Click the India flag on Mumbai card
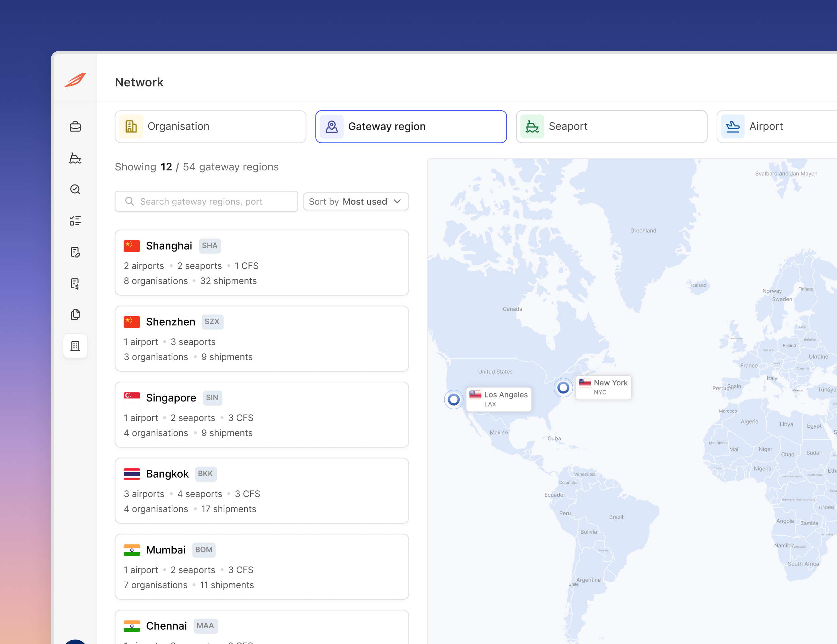The height and width of the screenshot is (644, 837). (132, 550)
